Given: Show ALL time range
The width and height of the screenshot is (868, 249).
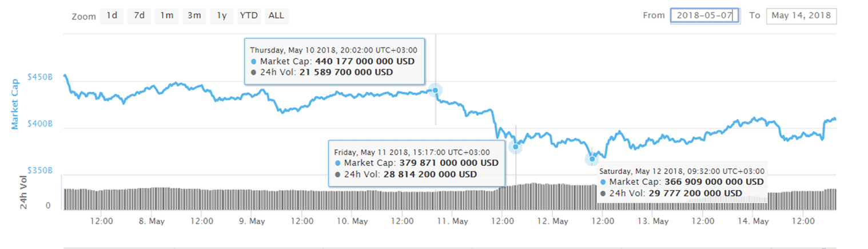Looking at the screenshot, I should [277, 16].
